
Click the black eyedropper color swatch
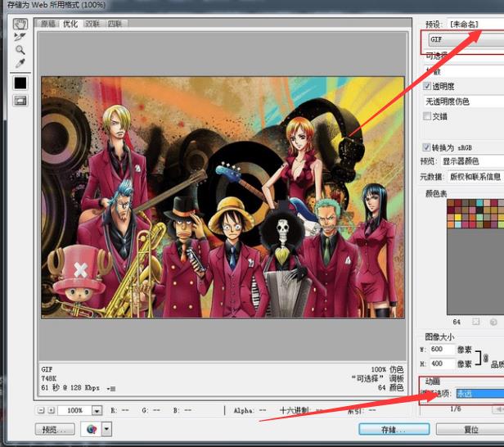point(20,83)
